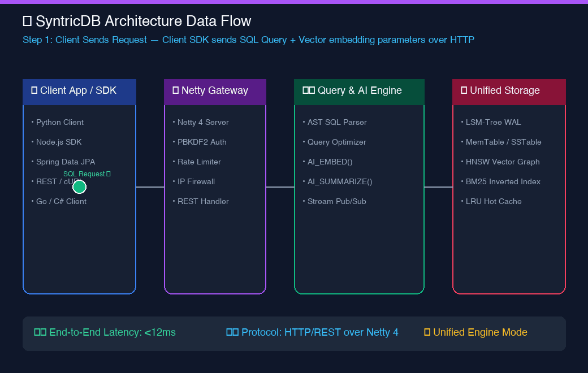This screenshot has width=588, height=373.
Task: Select the LSM-Tree WAL item
Action: point(491,122)
